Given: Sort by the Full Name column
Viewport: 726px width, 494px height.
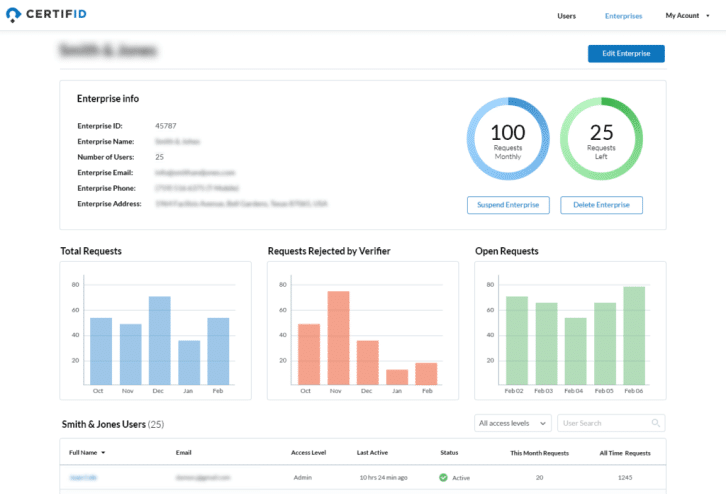Looking at the screenshot, I should point(87,453).
